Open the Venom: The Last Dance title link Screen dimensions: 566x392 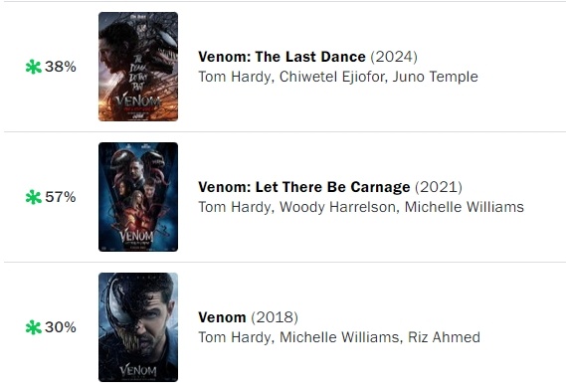pos(282,57)
